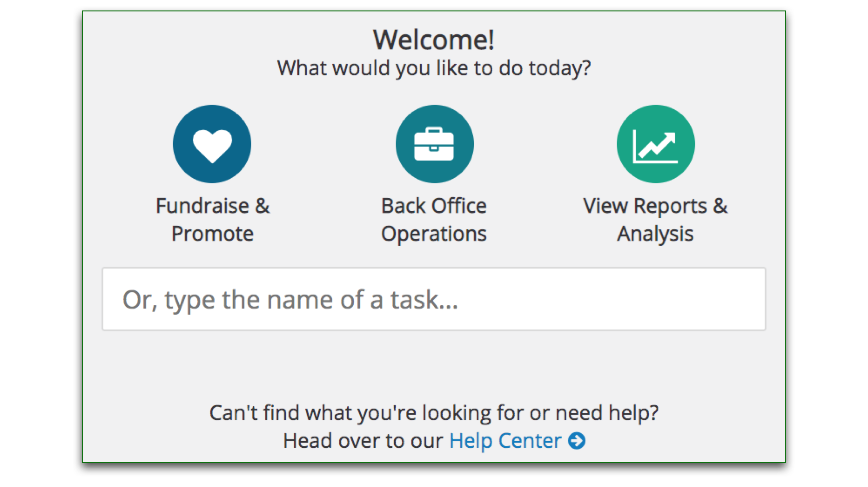Click the word "Analysis" under the chart icon
Screen dimensions: 868x487
655,234
